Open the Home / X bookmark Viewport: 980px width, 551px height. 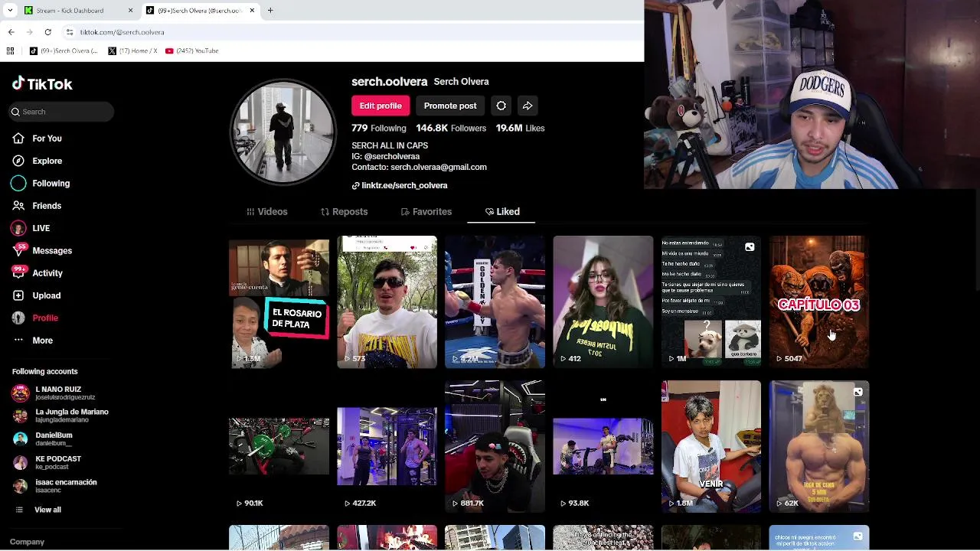pyautogui.click(x=133, y=51)
